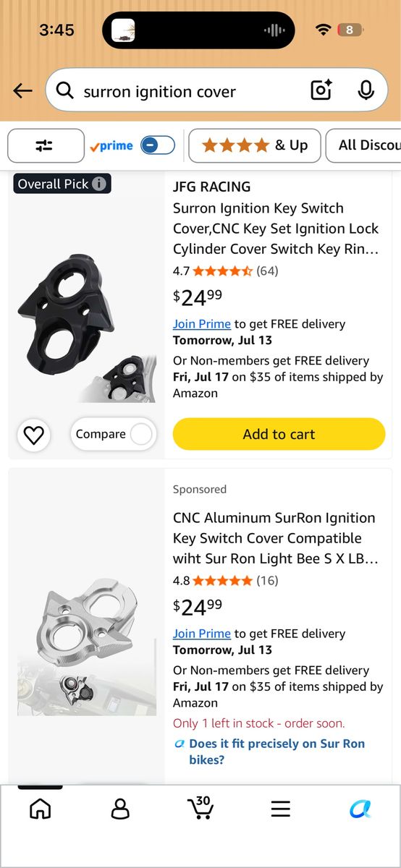Screen dimensions: 401x868
Task: Open the account profile icon
Action: tap(120, 809)
